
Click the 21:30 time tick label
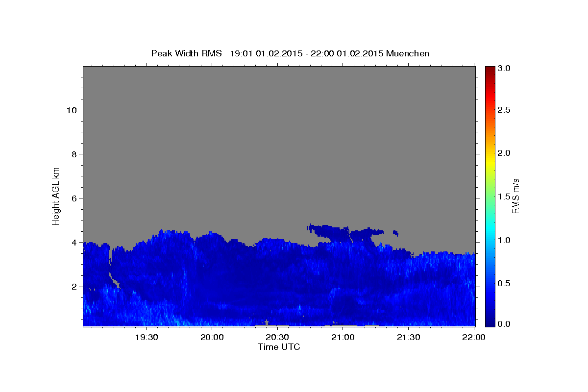[x=408, y=337]
